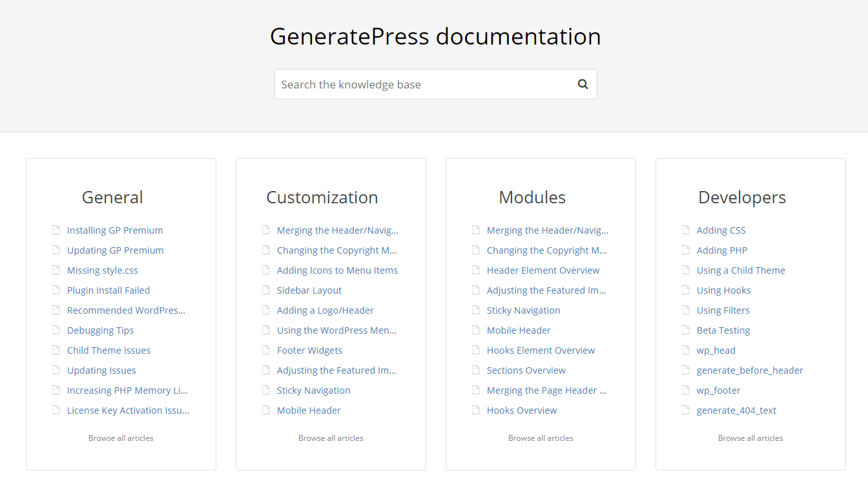Click the page icon next to Adding CSS
The width and height of the screenshot is (868, 486).
pos(686,230)
